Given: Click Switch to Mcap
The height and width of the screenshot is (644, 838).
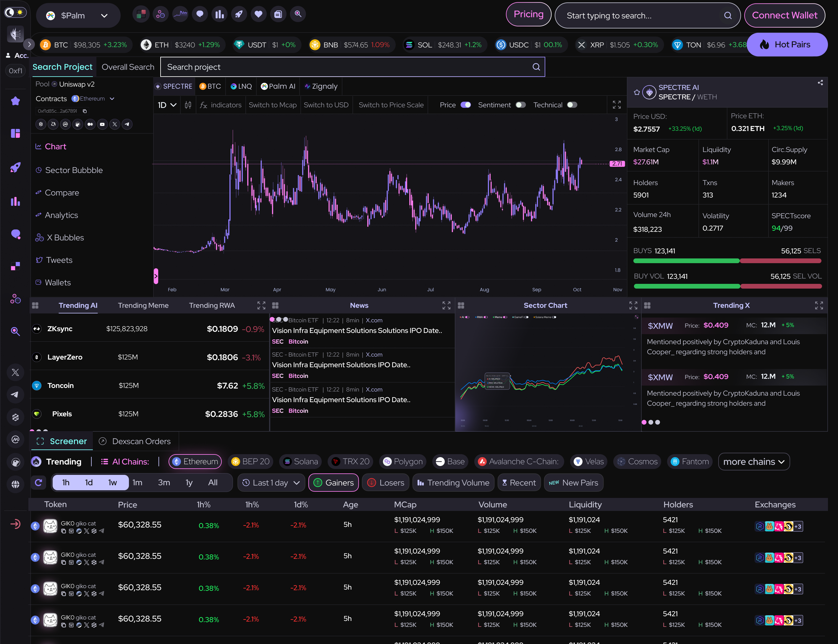Looking at the screenshot, I should [x=273, y=105].
